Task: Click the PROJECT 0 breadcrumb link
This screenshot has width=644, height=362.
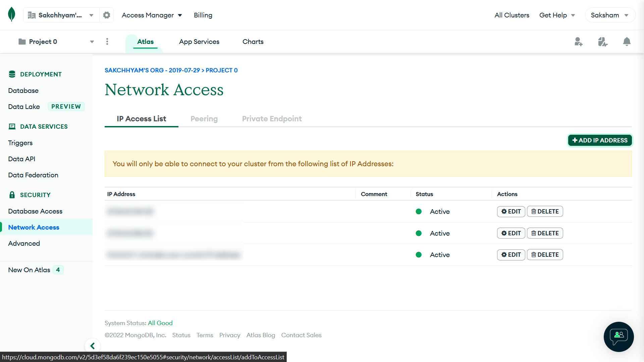Action: pos(221,70)
